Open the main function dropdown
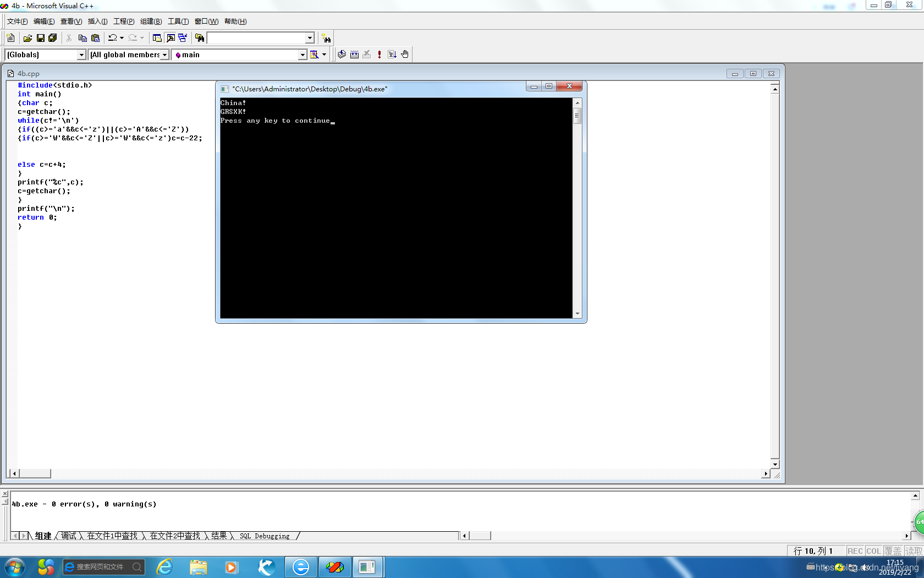This screenshot has height=578, width=924. (302, 54)
